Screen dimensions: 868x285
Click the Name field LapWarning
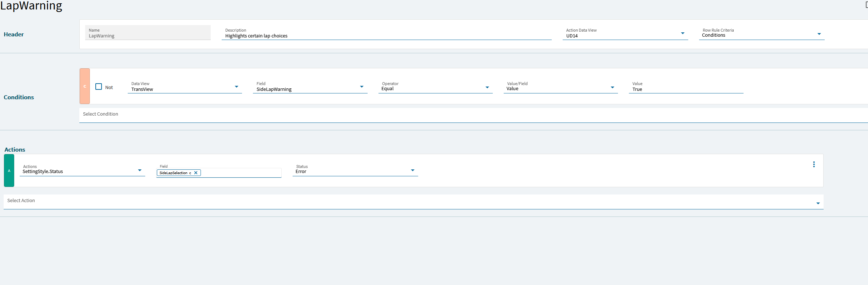click(x=148, y=33)
